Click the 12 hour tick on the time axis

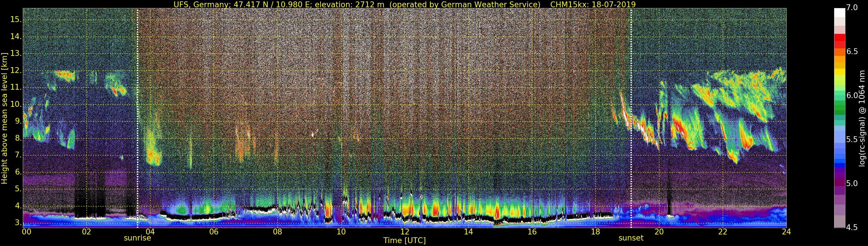click(x=405, y=232)
